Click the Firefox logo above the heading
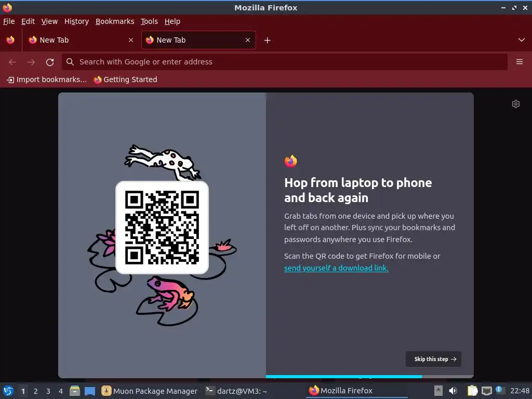Image resolution: width=532 pixels, height=399 pixels. click(x=291, y=161)
